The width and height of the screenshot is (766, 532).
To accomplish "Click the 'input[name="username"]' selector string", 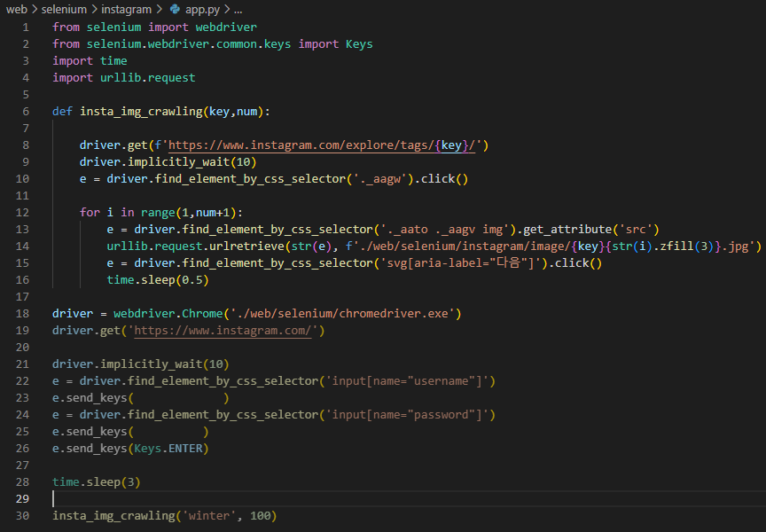I will (x=408, y=381).
